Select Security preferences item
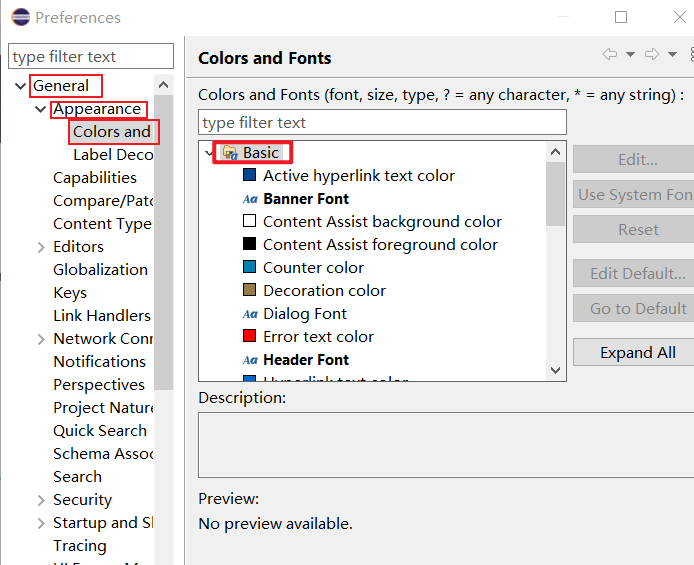 pyautogui.click(x=82, y=500)
